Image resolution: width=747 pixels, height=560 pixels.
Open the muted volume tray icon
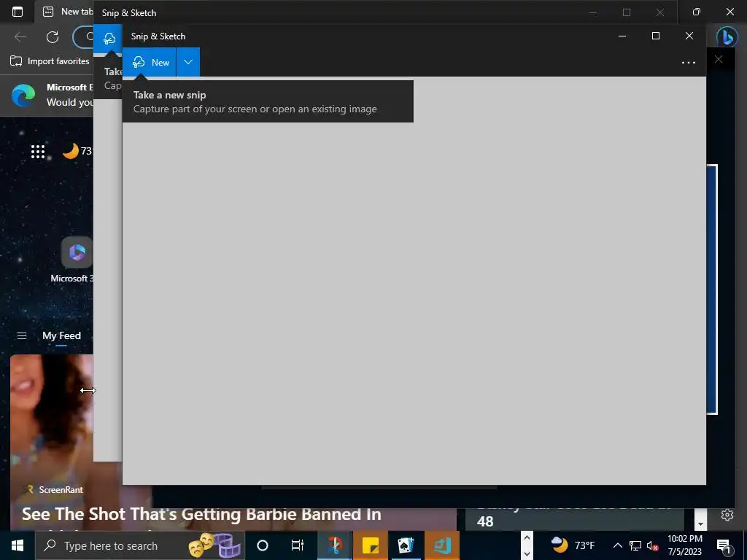[652, 545]
